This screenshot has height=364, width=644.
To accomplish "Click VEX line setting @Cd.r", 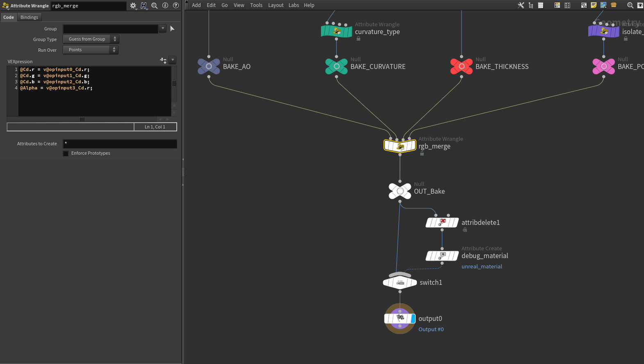I will pos(55,69).
